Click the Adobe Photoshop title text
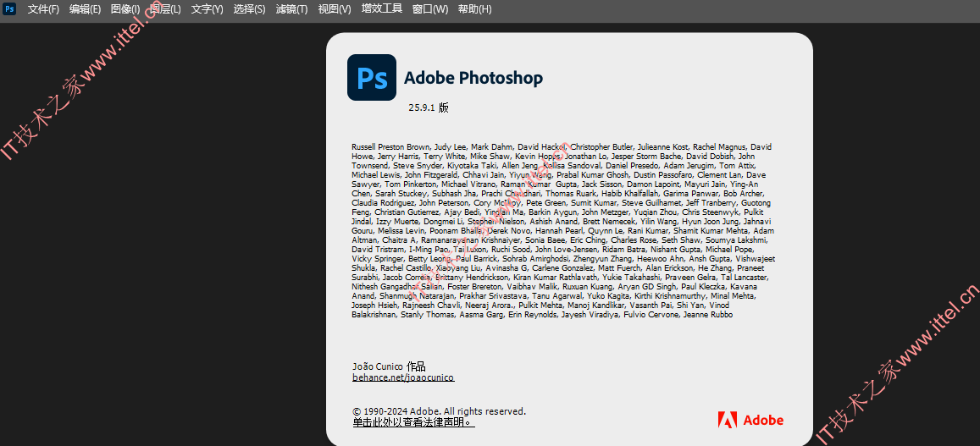This screenshot has height=446, width=980. [473, 78]
